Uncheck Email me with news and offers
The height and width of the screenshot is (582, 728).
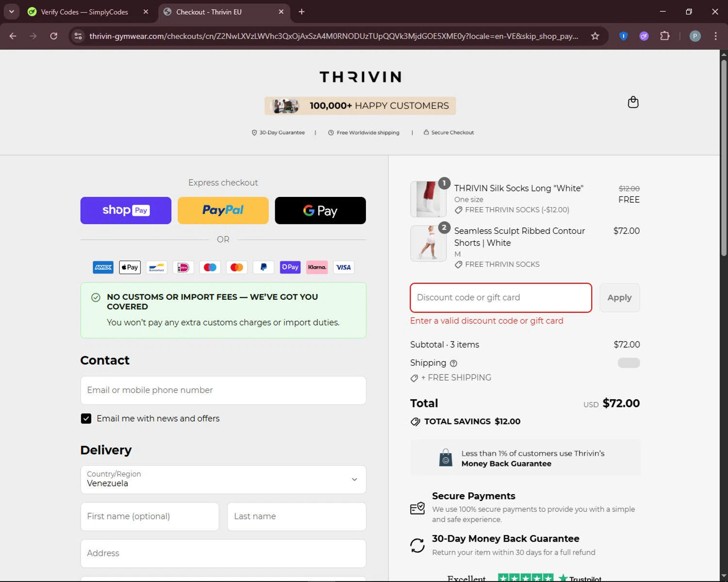(86, 419)
